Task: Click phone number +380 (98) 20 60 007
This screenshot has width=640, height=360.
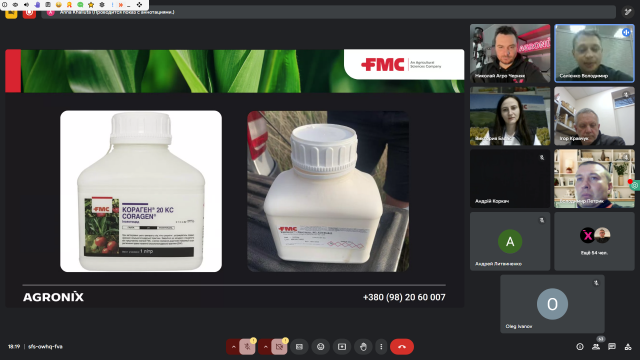Action: point(404,297)
